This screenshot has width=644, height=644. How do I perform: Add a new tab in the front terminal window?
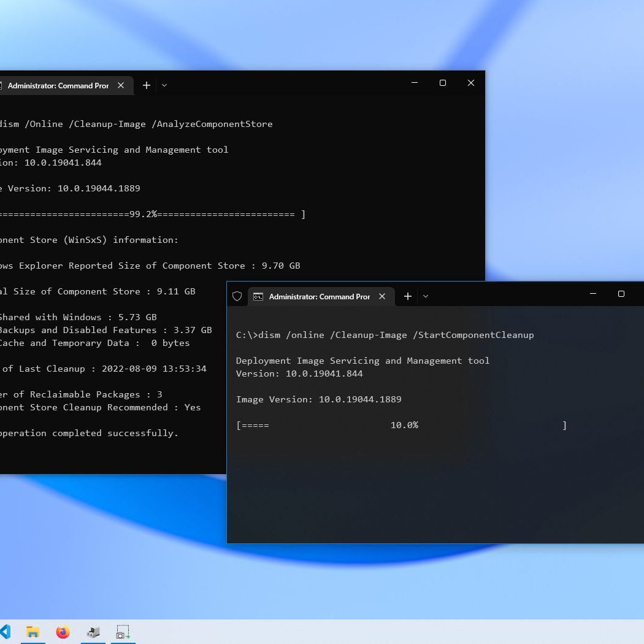(407, 296)
